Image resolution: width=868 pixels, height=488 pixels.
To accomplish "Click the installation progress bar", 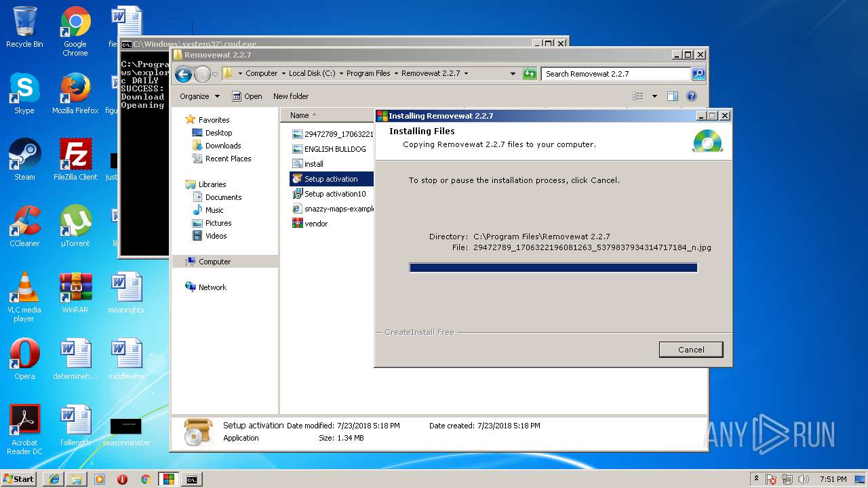I will 553,268.
